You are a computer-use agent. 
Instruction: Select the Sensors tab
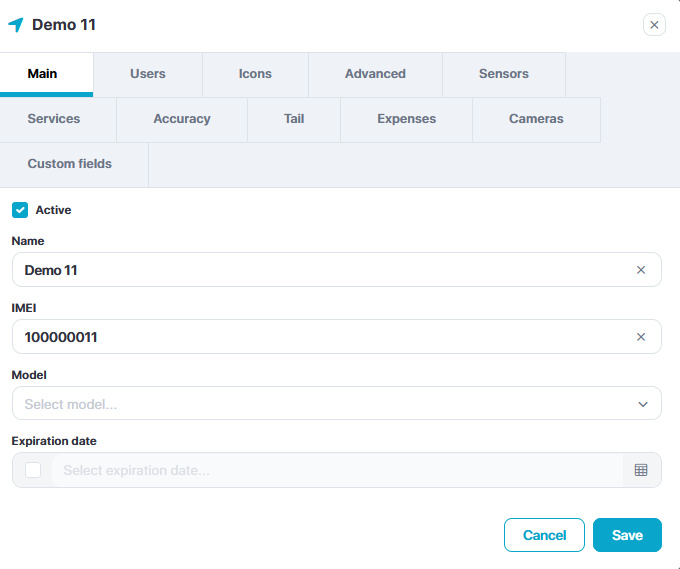[x=503, y=74]
